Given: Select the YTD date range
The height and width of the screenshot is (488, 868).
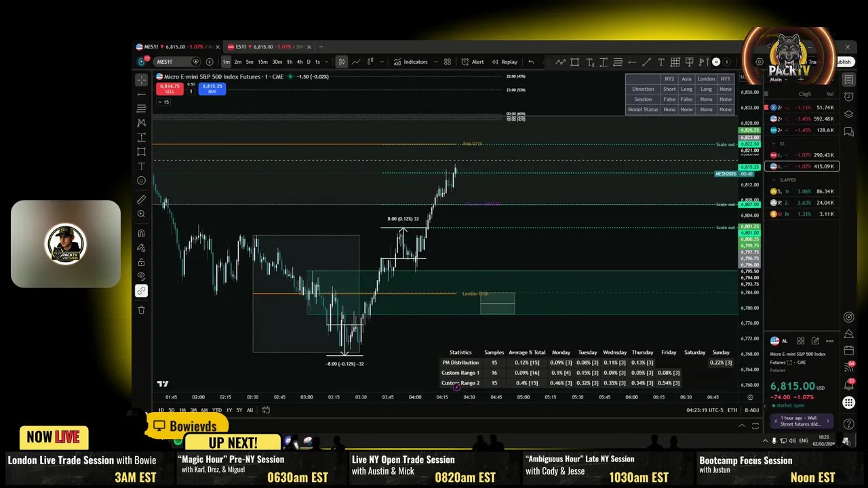Looking at the screenshot, I should pyautogui.click(x=217, y=410).
